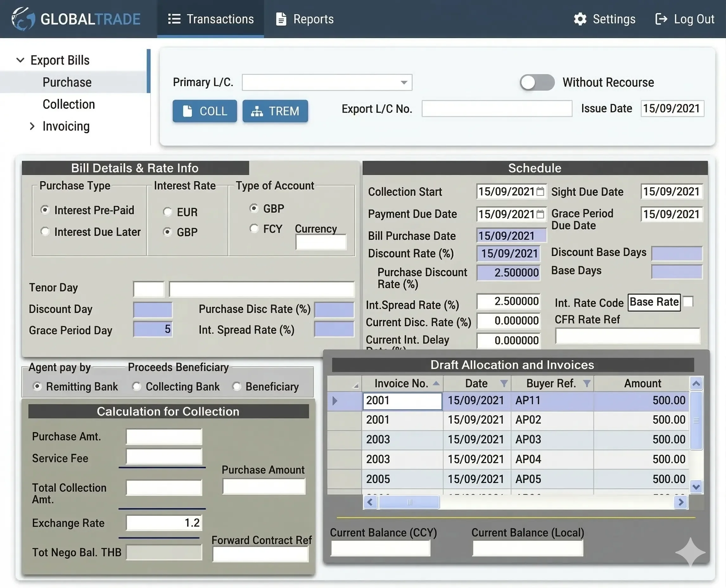The image size is (726, 588).
Task: Check the Base Rate checkbox
Action: pos(688,302)
